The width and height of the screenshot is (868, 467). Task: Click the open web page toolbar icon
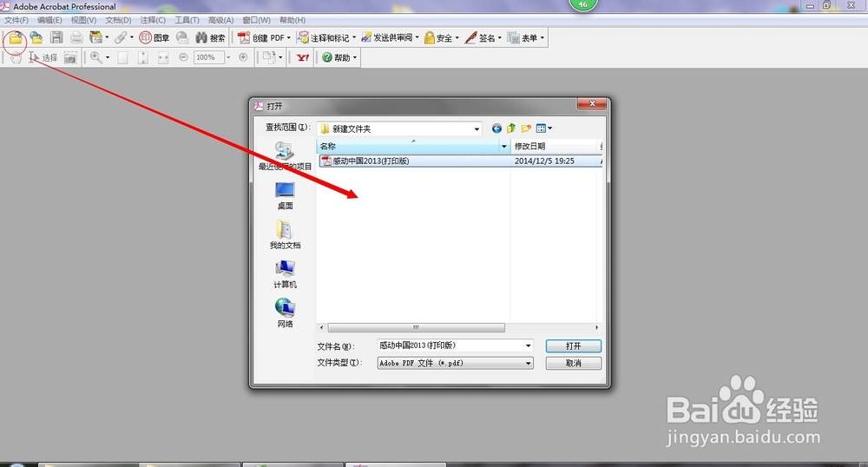[x=36, y=37]
